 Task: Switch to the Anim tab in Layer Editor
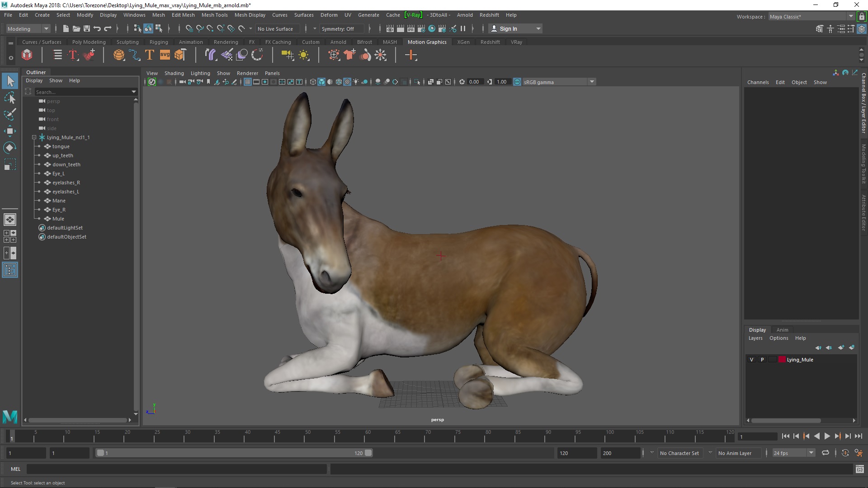point(782,330)
